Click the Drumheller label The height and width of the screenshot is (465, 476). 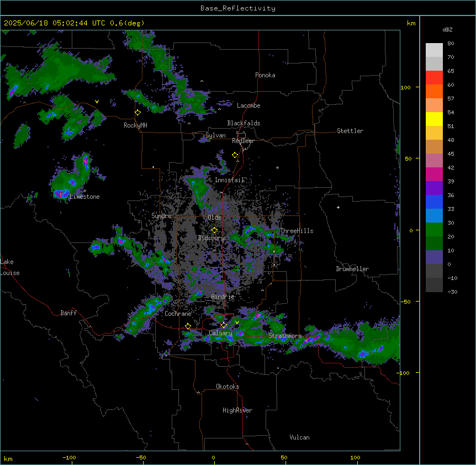[352, 269]
